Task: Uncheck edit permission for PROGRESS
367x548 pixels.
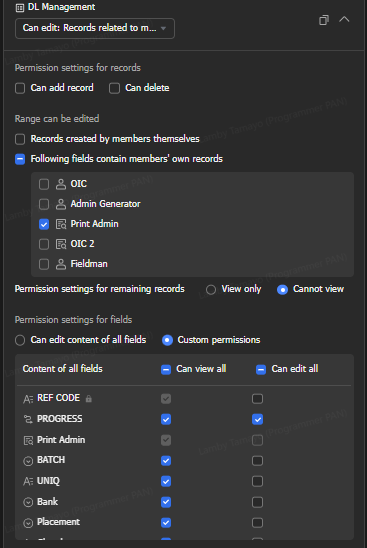Action: tap(258, 419)
